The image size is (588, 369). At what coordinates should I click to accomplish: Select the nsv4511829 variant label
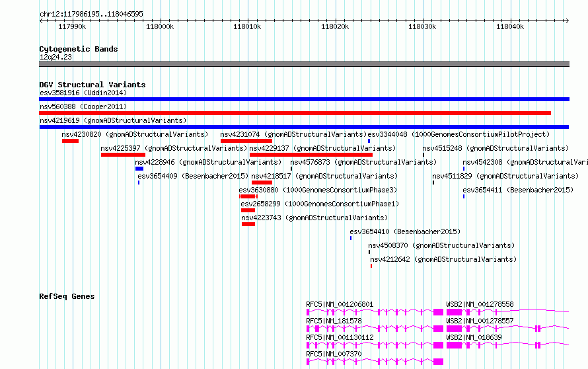505,176
